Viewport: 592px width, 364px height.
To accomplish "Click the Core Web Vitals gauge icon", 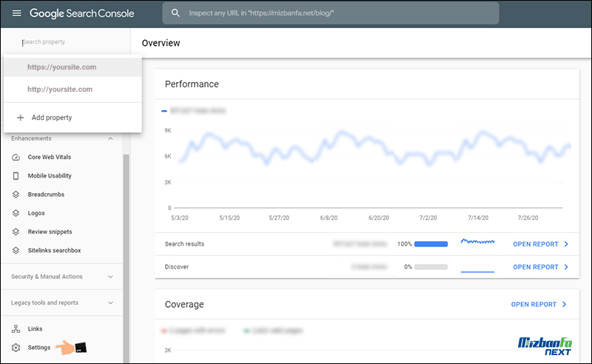I will pos(16,157).
